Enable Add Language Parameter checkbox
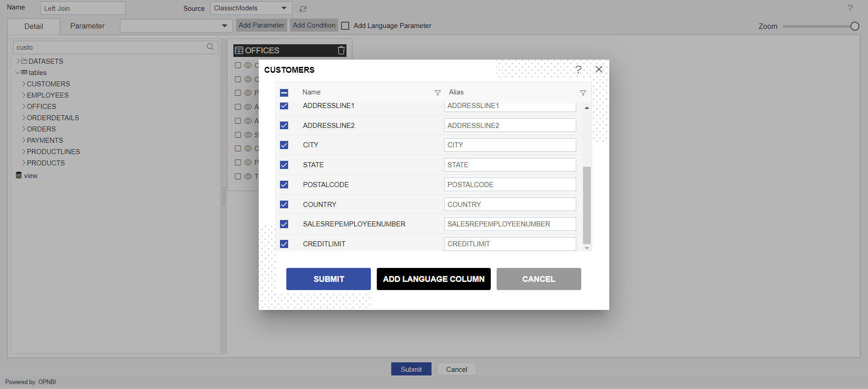The width and height of the screenshot is (868, 389). pyautogui.click(x=345, y=26)
